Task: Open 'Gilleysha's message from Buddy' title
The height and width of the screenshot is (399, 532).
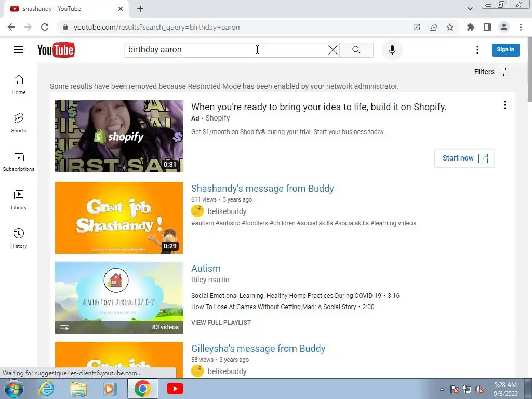Action: coord(258,349)
